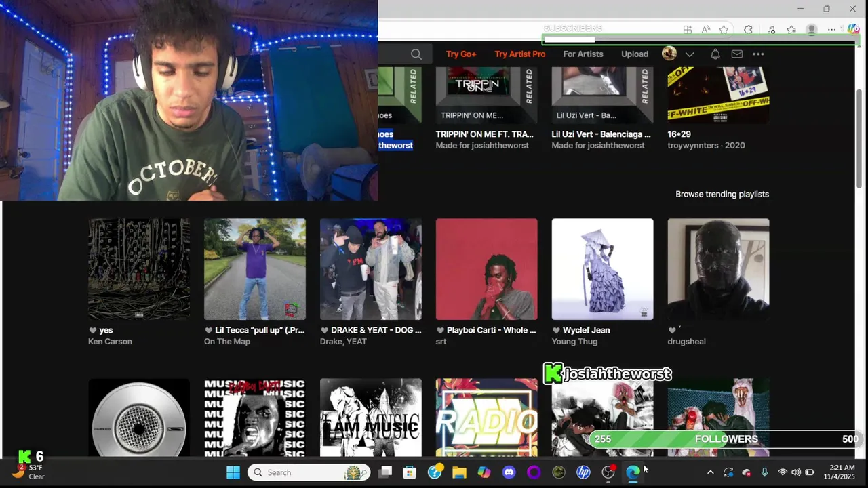Open the silver speaker artwork thumbnail

click(139, 418)
